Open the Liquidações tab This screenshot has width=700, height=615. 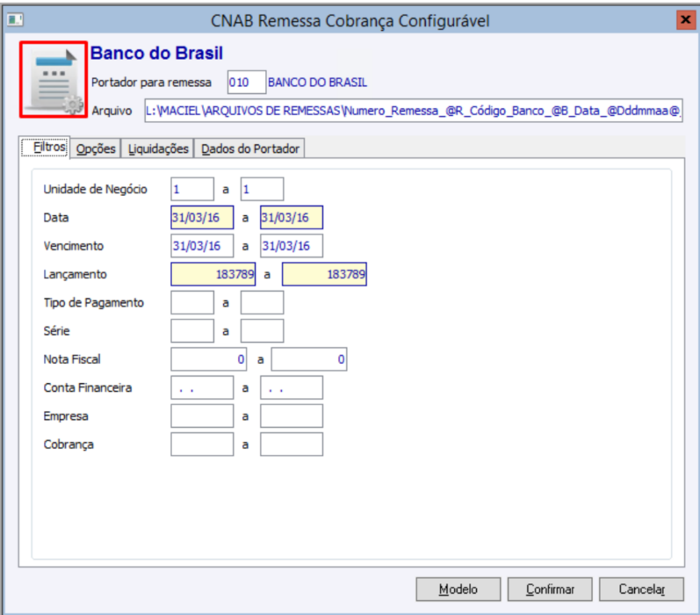pos(158,148)
